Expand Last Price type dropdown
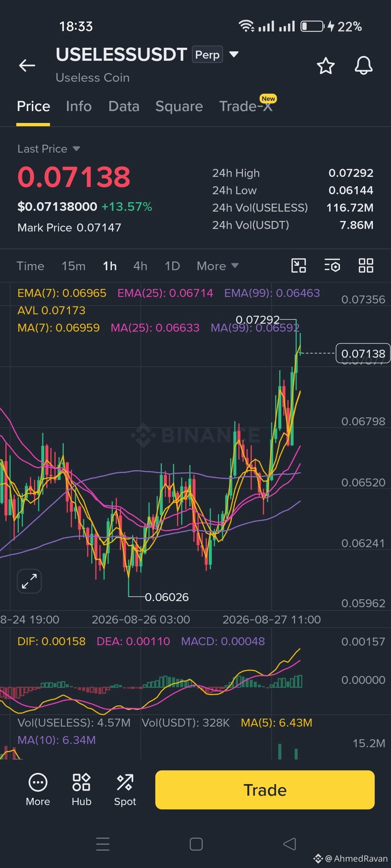This screenshot has height=868, width=391. [x=76, y=149]
